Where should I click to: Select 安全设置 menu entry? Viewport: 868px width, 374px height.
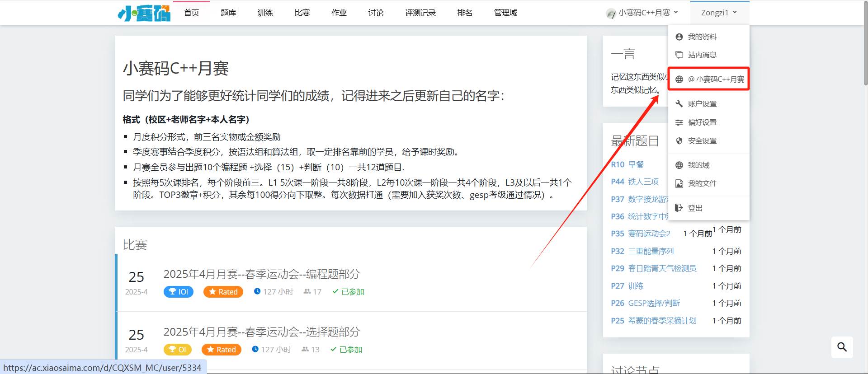point(708,140)
